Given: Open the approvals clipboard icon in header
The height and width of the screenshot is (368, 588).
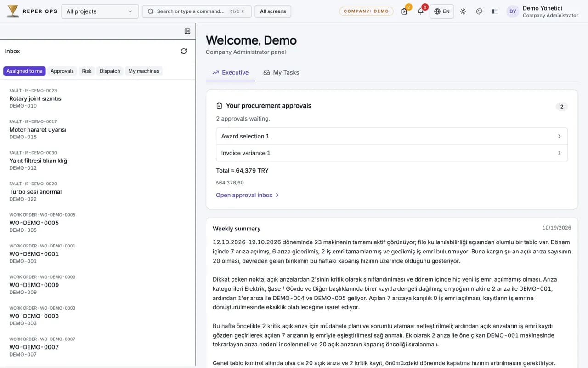Looking at the screenshot, I should pyautogui.click(x=404, y=11).
